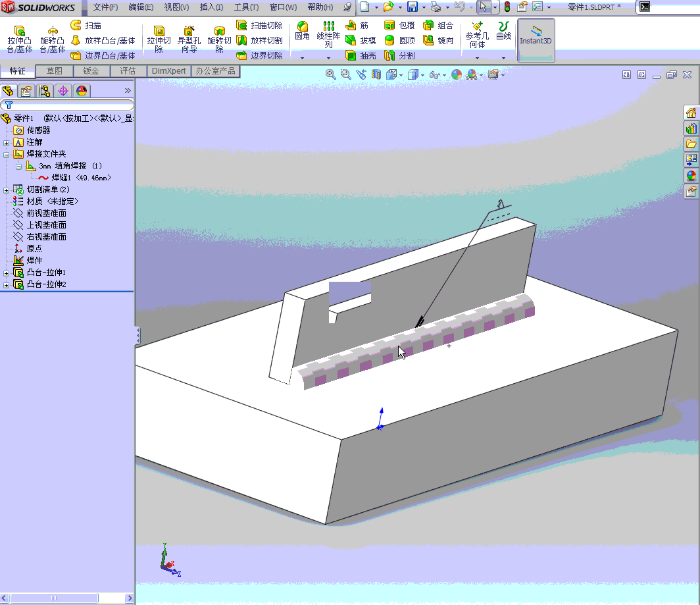Switch to the DimXpert tab
Screen dimensions: 700x605
coord(168,71)
